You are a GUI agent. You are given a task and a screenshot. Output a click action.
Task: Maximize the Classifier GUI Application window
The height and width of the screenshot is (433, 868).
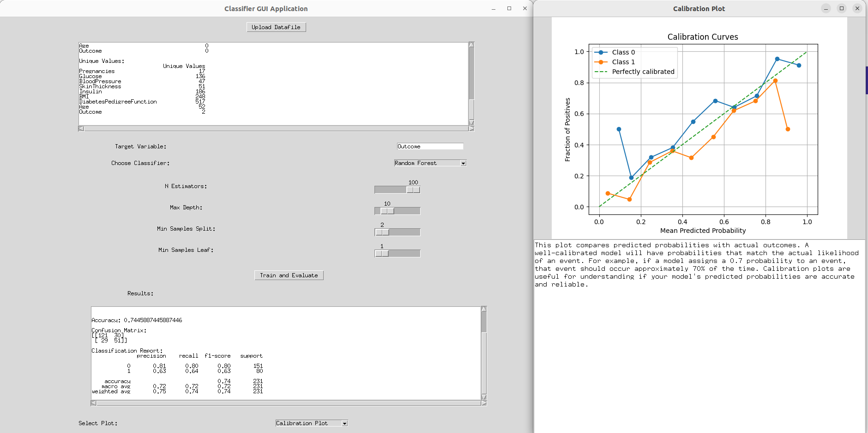(x=509, y=8)
